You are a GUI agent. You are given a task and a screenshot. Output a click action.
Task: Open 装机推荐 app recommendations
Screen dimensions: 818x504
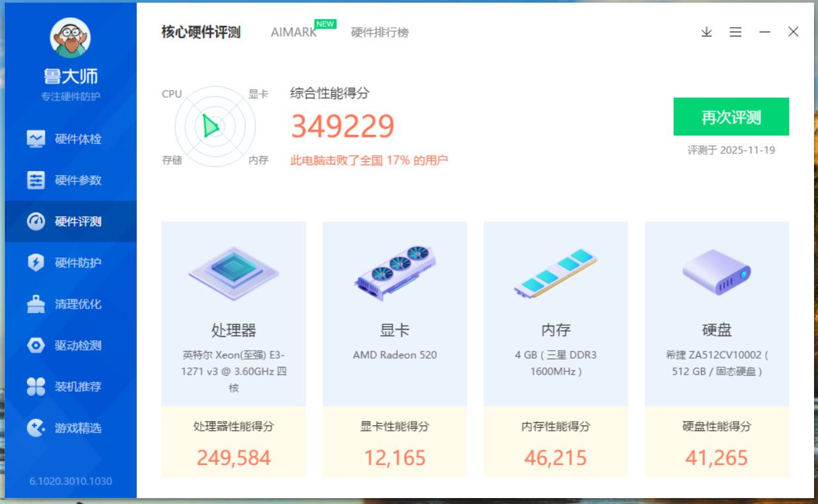[x=71, y=387]
